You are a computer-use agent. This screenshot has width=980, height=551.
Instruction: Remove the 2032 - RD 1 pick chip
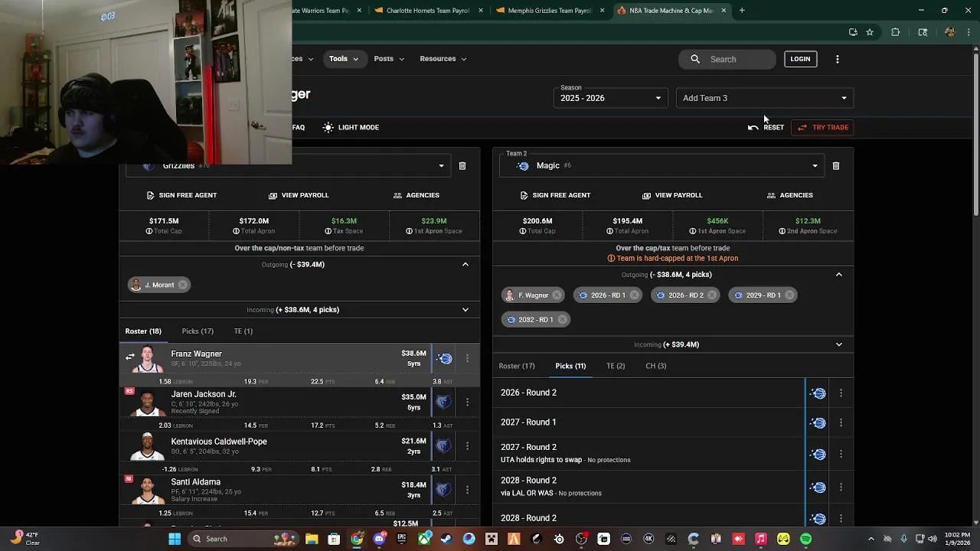(x=562, y=320)
